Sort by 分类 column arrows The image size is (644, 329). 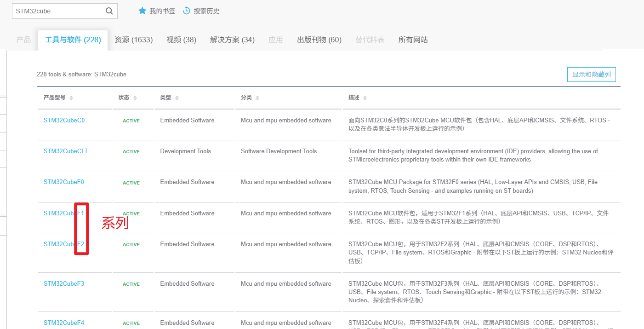pyautogui.click(x=257, y=98)
